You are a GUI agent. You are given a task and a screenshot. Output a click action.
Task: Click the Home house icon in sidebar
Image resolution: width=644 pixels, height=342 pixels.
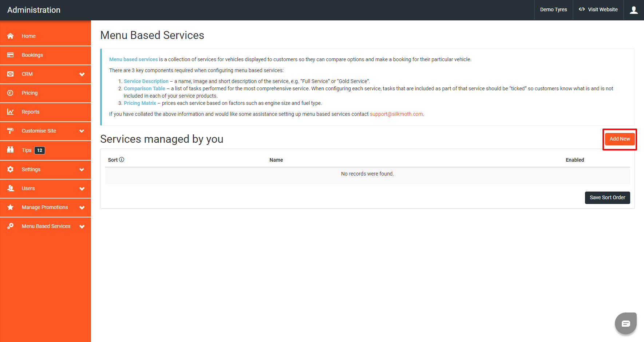point(10,36)
